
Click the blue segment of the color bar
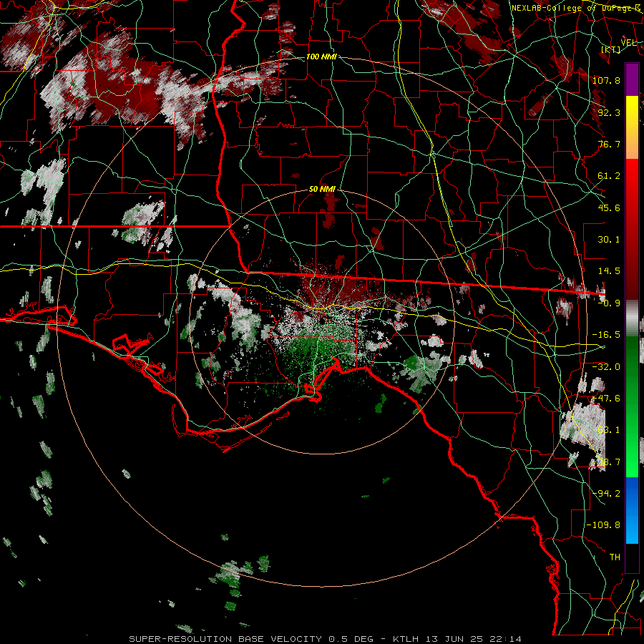[x=632, y=510]
